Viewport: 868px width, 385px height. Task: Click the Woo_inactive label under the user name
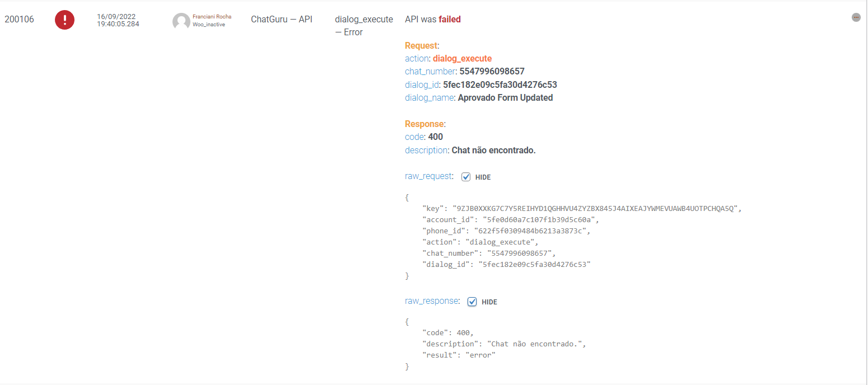pos(209,25)
